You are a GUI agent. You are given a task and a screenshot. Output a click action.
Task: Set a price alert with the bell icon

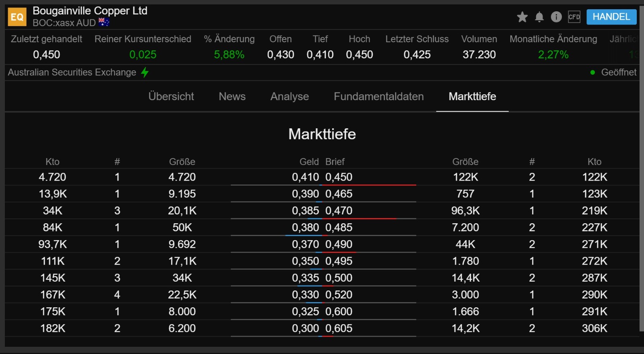click(x=539, y=17)
